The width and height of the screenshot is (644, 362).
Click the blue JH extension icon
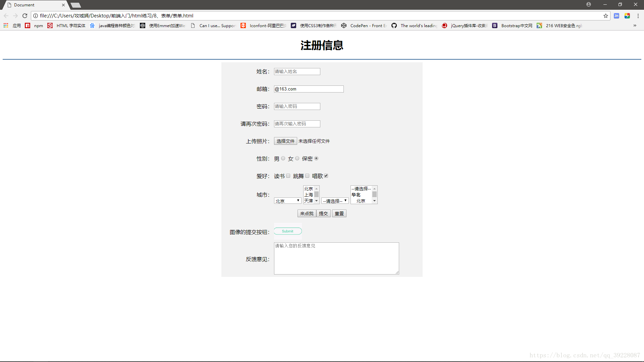(616, 16)
